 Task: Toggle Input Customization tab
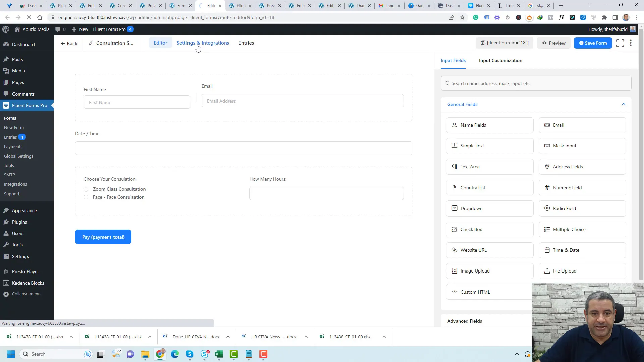click(x=500, y=60)
